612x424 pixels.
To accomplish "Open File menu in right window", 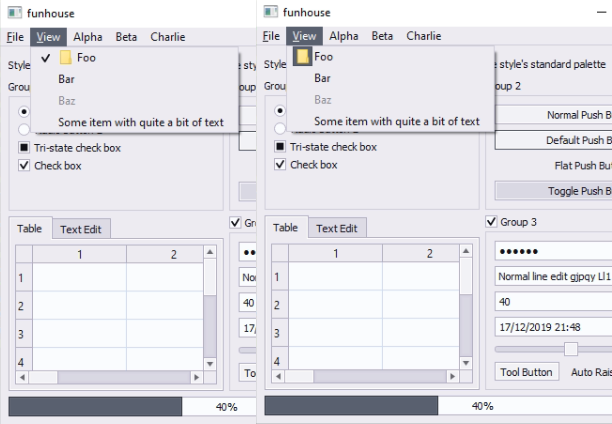I will [x=271, y=36].
